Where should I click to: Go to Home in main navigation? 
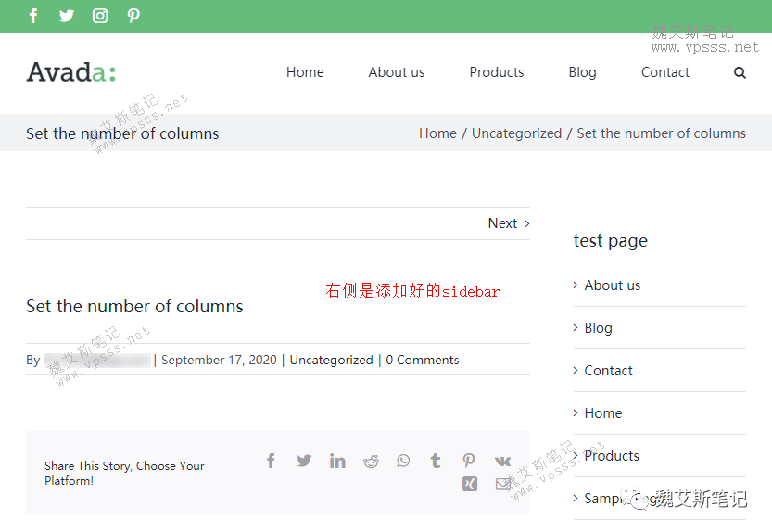pyautogui.click(x=305, y=72)
